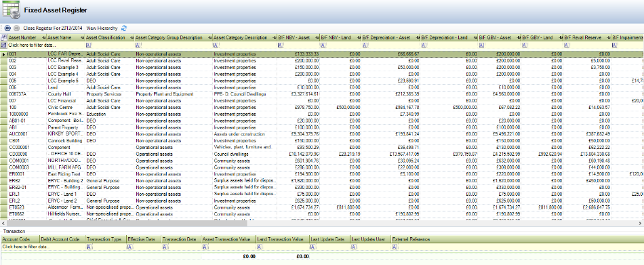Viewport: 644px width, 265px height.
Task: Click the B/F NBV - Land filter operator icon
Action: [x=323, y=45]
